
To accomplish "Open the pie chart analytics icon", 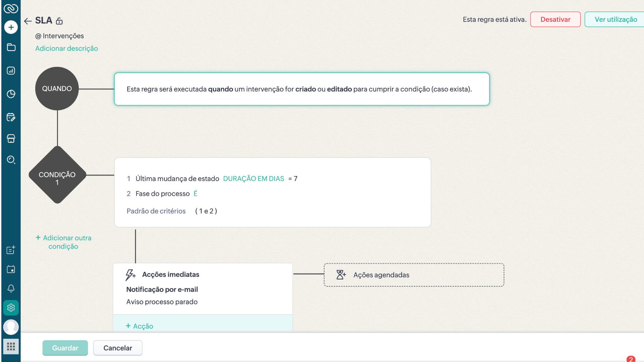I will pos(11,94).
